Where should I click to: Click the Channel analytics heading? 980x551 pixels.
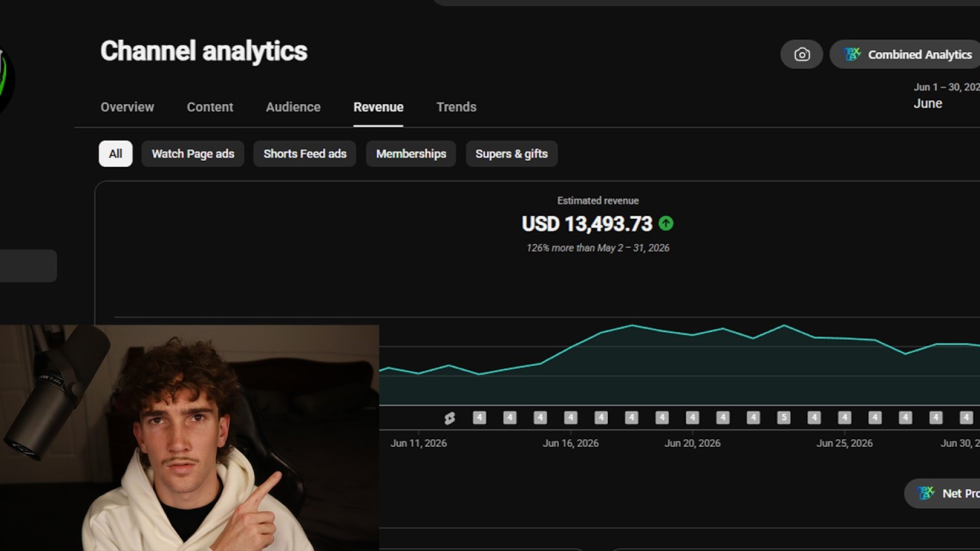click(204, 51)
